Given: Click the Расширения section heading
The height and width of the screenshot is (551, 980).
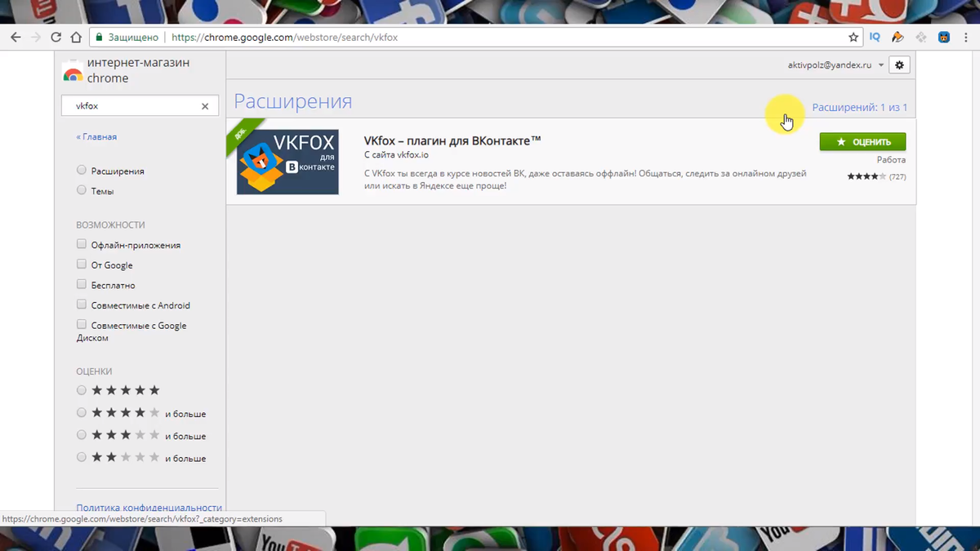Looking at the screenshot, I should [292, 101].
